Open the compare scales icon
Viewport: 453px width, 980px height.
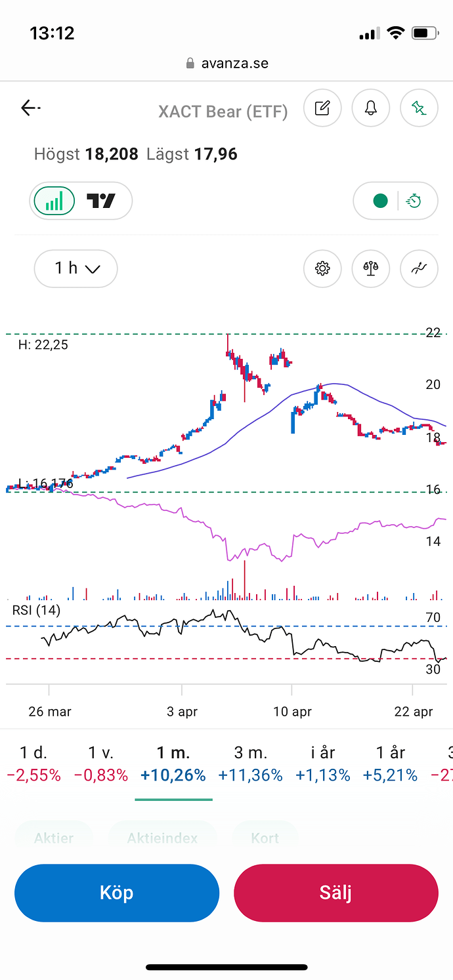pyautogui.click(x=371, y=268)
